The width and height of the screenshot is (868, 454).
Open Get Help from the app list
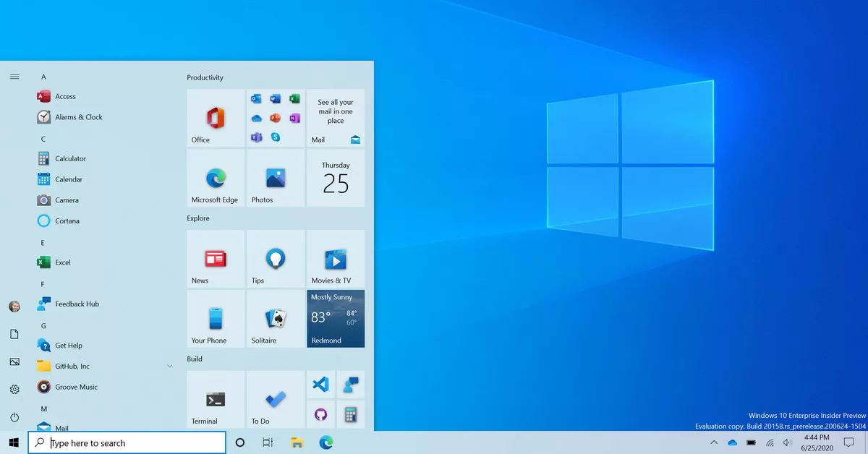pos(105,346)
